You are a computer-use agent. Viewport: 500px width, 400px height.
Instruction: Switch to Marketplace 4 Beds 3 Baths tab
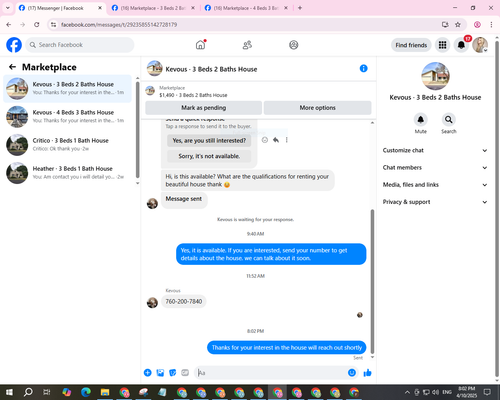point(246,8)
